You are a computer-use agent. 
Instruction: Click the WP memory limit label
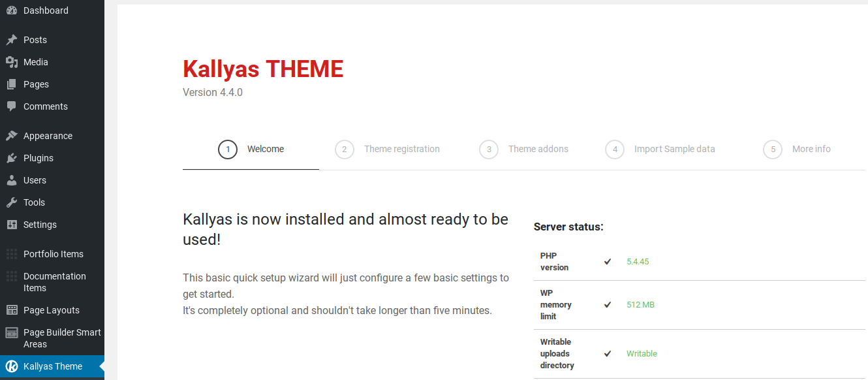click(x=556, y=305)
